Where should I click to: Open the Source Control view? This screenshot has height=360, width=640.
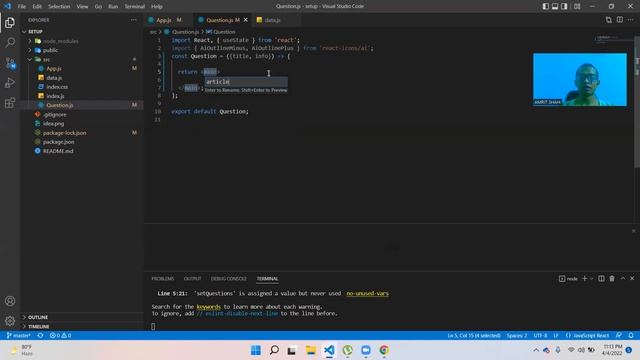click(10, 63)
